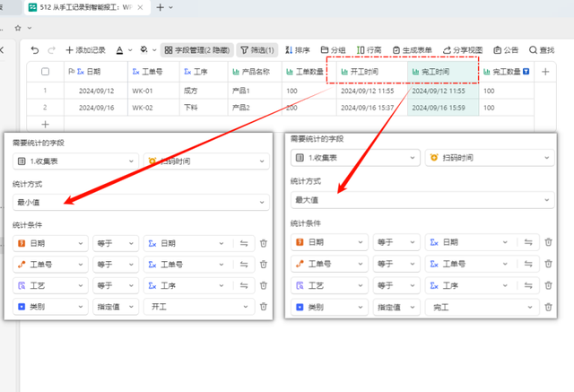Tick the select-all checkbox in the table header
The image size is (574, 392).
point(46,72)
